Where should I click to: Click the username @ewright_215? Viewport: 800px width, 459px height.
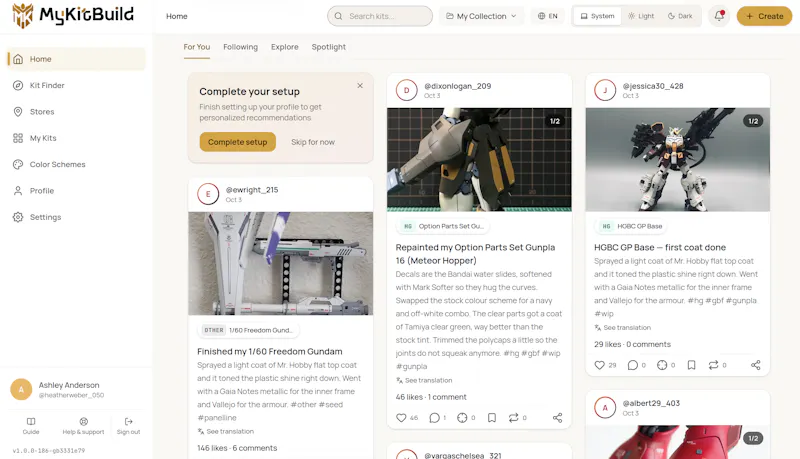point(252,190)
